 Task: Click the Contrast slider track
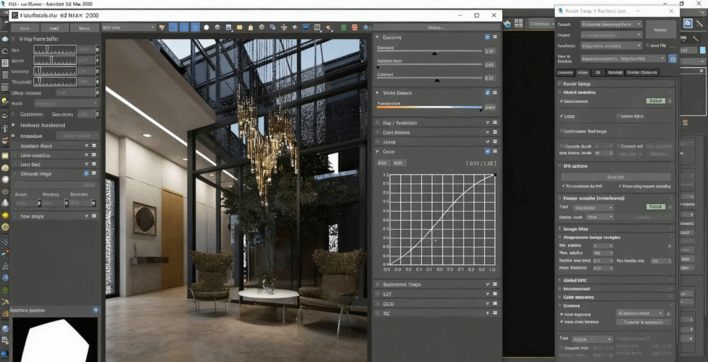click(x=429, y=78)
